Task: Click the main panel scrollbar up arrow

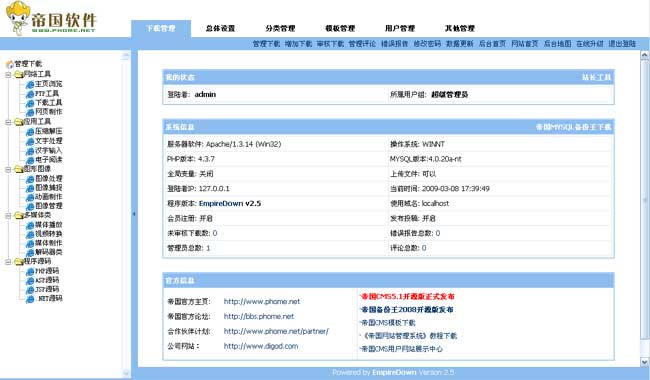Action: point(645,55)
